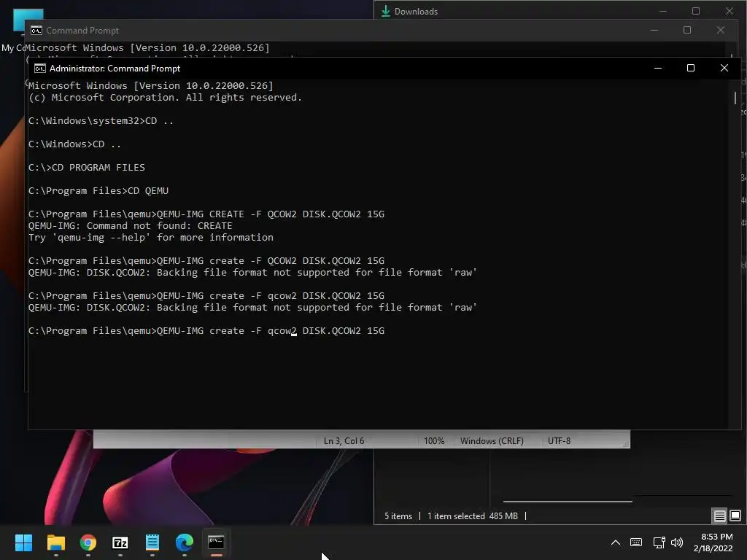
Task: Click the current command line input
Action: coord(206,331)
